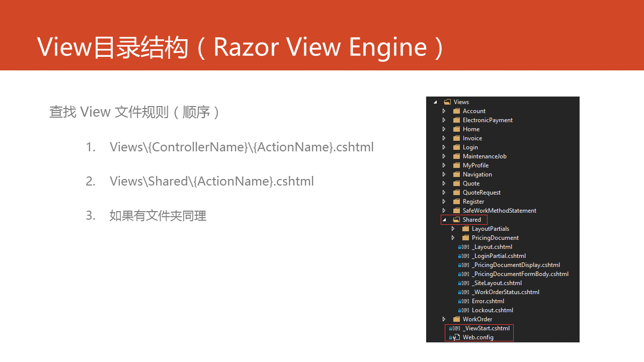Click rule 'Views\Shared\{ActionName}.cshtml'

tap(212, 182)
